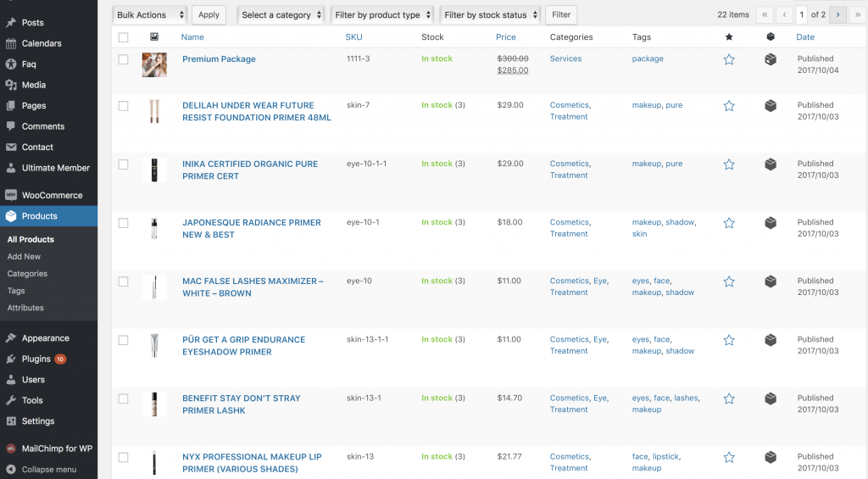
Task: Click the Apply bulk action button
Action: [x=209, y=15]
